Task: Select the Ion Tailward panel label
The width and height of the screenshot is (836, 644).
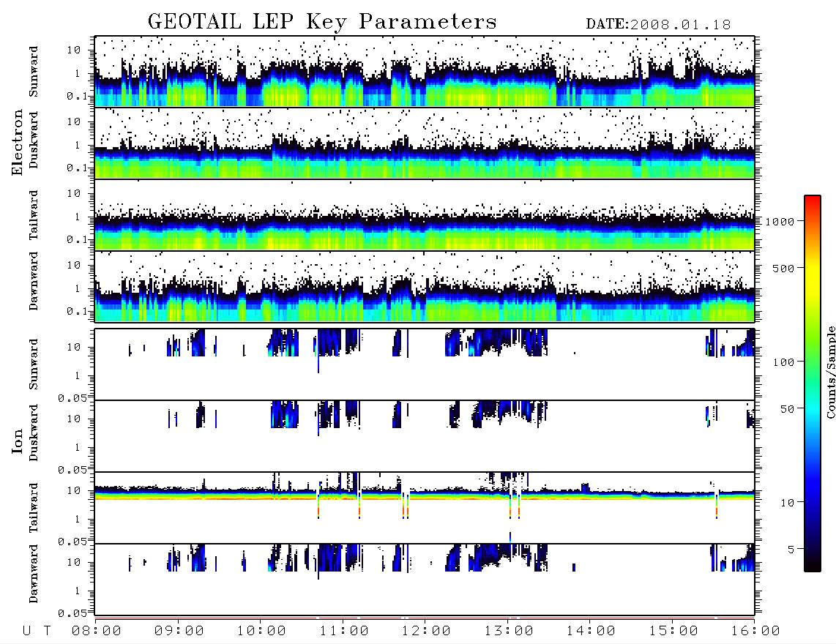Action: [x=34, y=508]
